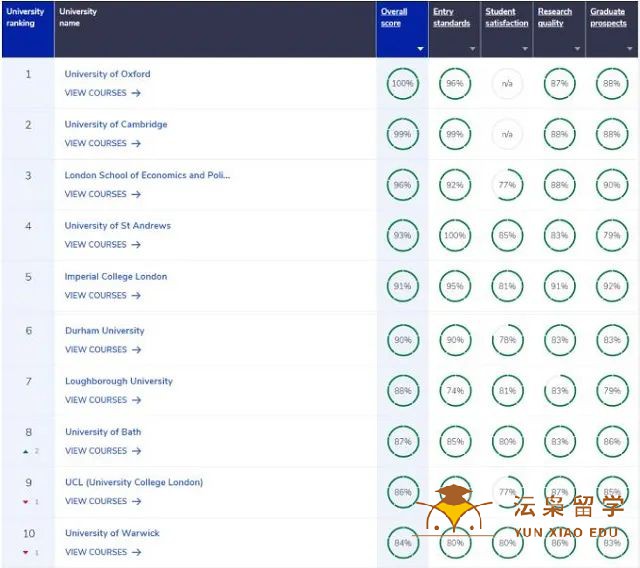Click Loughborough's 88% overall score circle
640x568 pixels.
coord(403,391)
